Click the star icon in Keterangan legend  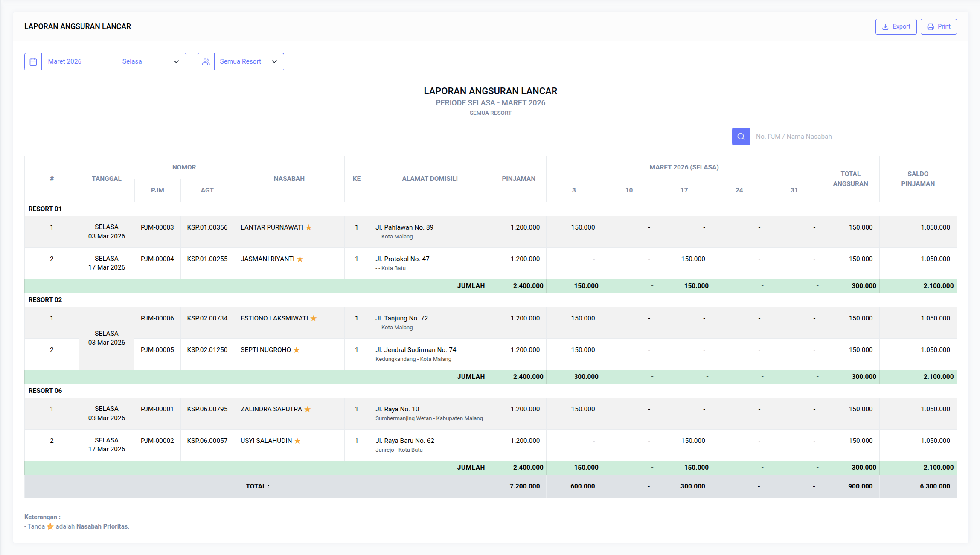[x=50, y=526]
